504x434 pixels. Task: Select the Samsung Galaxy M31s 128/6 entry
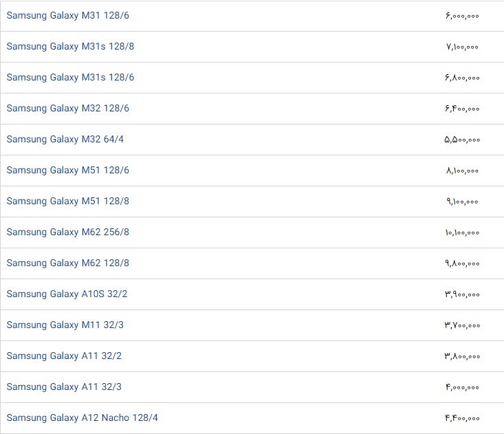(70, 77)
